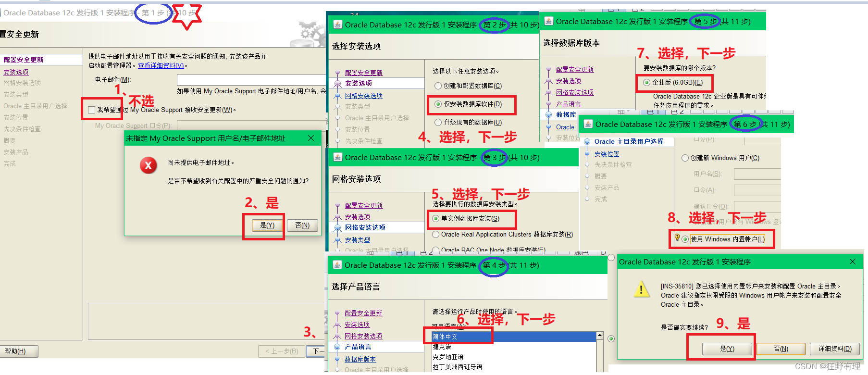Screen dimensions: 868x375
Task: Select Oracle Real Application Clusters 数据库安装 option
Action: (435, 235)
